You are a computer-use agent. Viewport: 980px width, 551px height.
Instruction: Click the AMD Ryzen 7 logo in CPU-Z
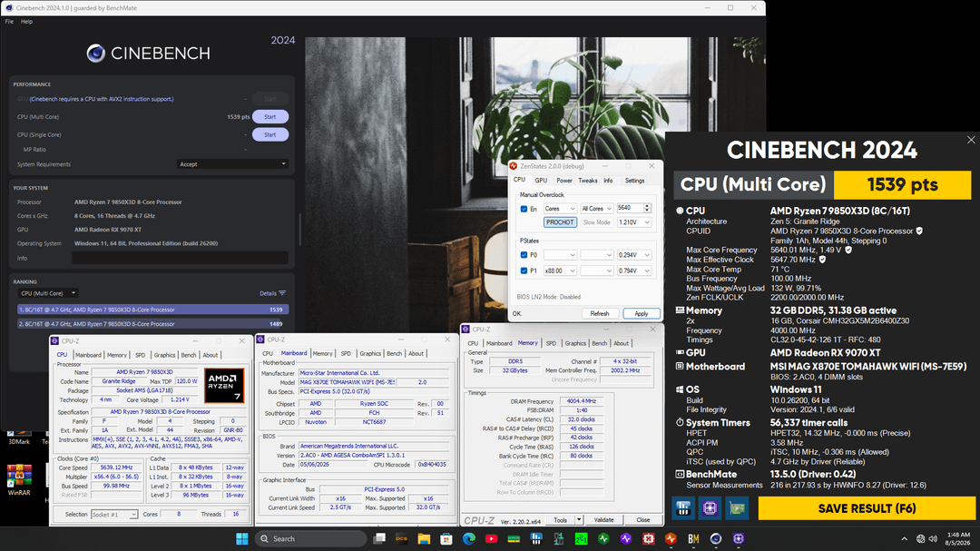pyautogui.click(x=224, y=385)
